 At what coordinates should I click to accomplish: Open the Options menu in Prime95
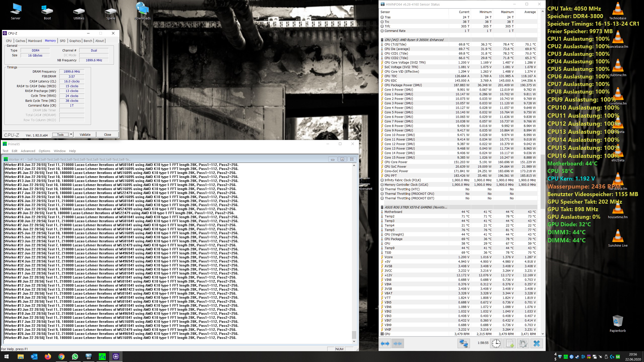(44, 151)
